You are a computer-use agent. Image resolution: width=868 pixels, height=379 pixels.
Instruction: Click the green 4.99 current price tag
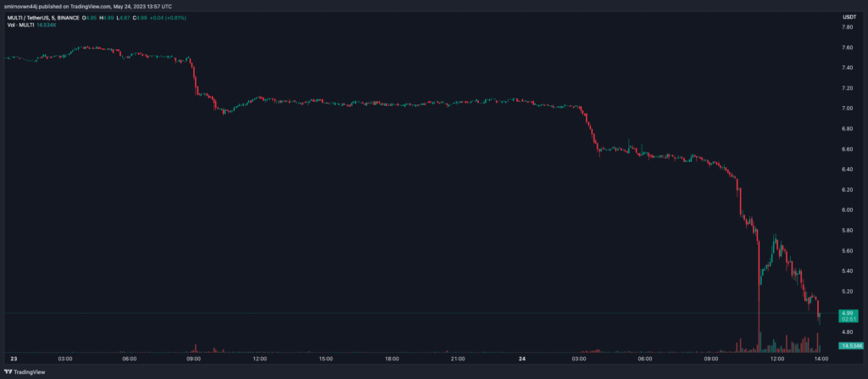[x=849, y=313]
